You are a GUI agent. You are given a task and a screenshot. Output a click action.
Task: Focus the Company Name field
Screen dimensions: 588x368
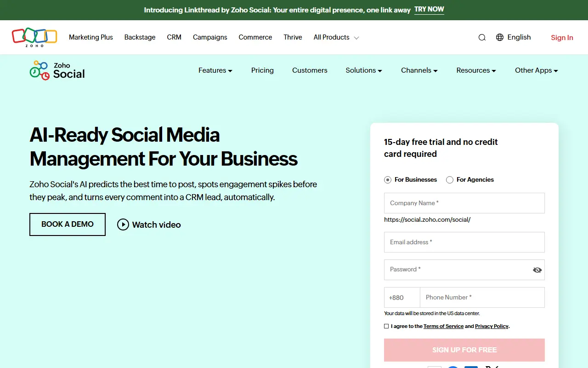point(464,203)
